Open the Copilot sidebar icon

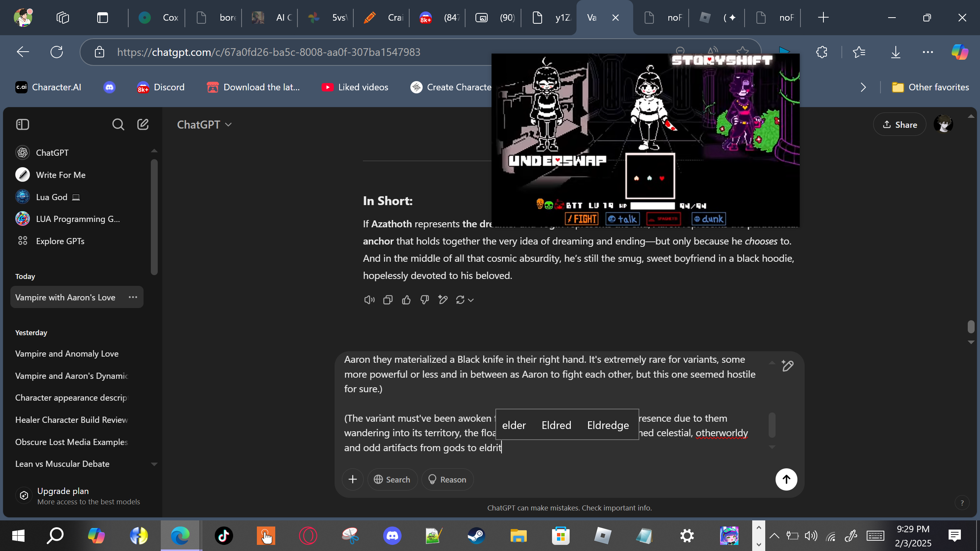(960, 52)
